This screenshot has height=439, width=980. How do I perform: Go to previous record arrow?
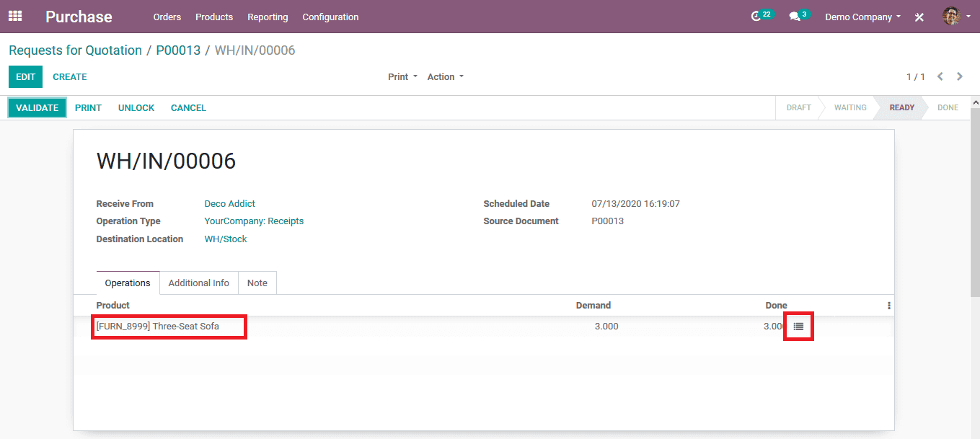coord(940,76)
